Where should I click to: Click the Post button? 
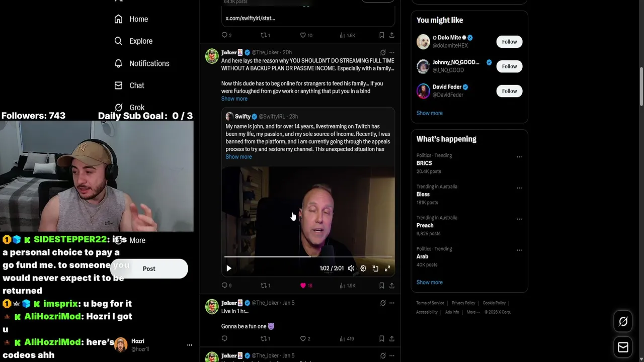(149, 268)
